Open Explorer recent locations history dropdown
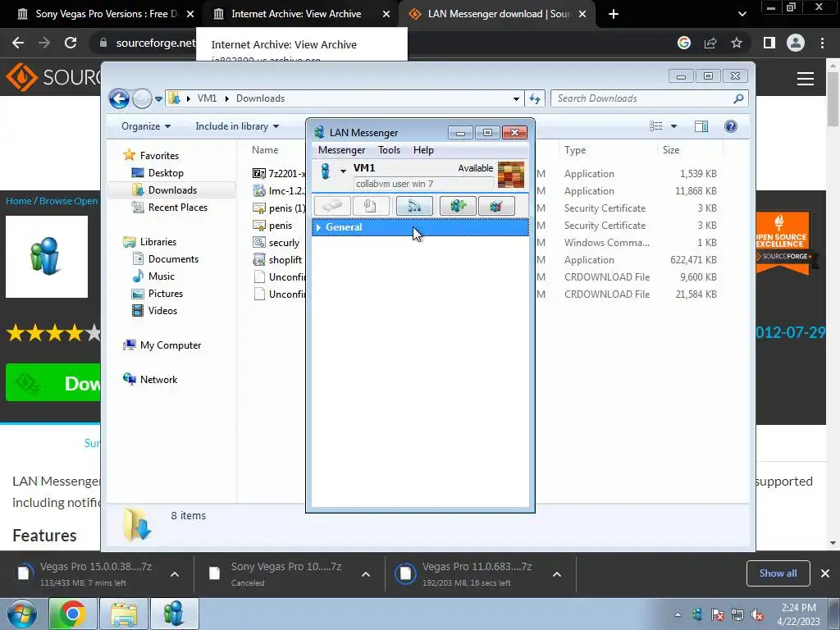Image resolution: width=840 pixels, height=630 pixels. [158, 99]
